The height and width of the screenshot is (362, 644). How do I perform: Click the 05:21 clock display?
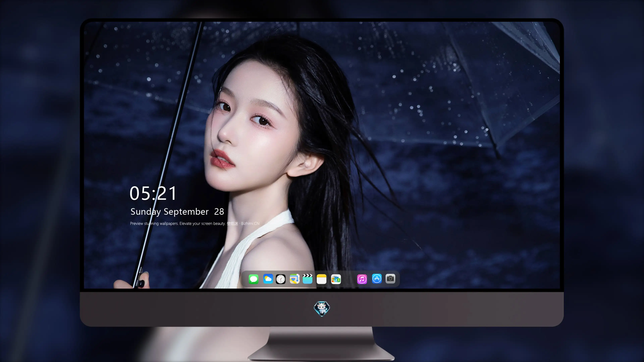[x=153, y=193]
